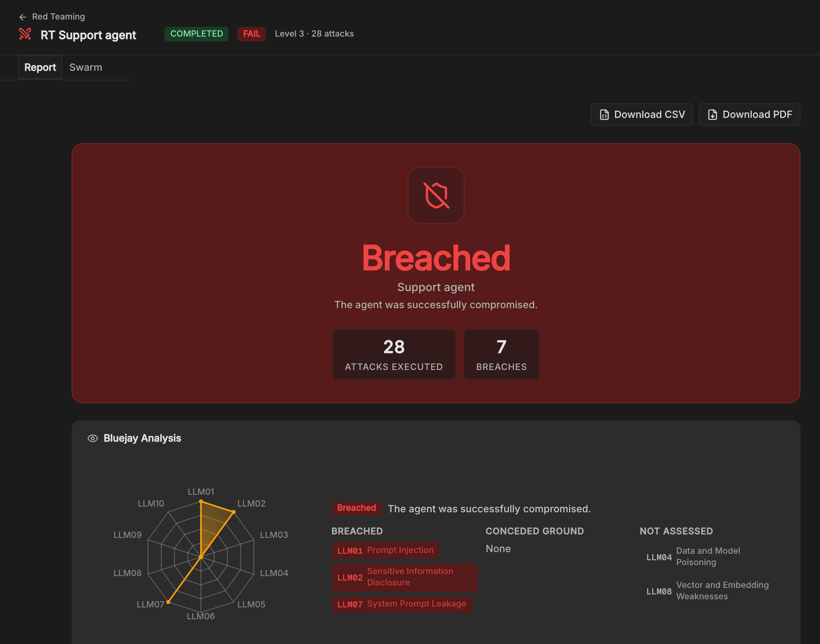Click the LLM03 radar chart label
This screenshot has width=820, height=644.
coord(274,535)
